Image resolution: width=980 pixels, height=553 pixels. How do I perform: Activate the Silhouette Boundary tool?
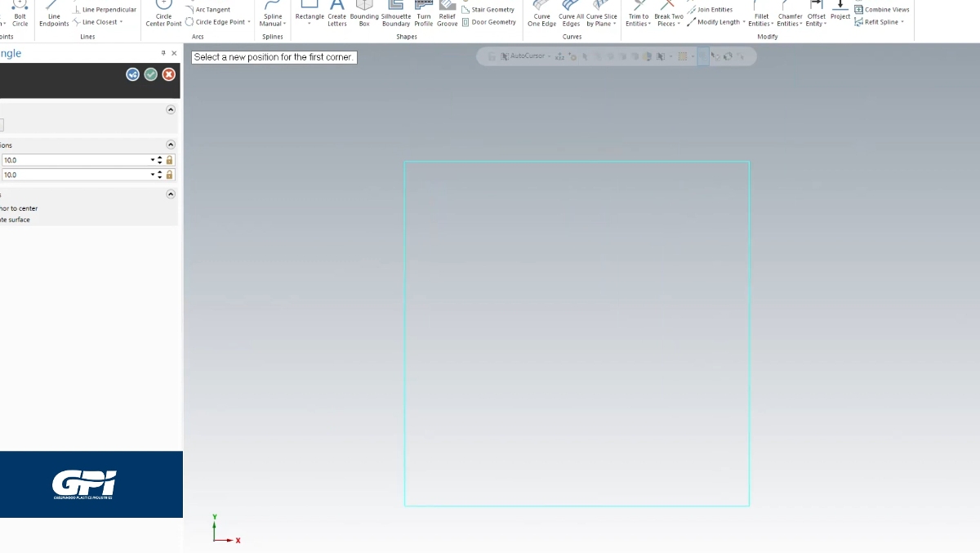click(x=395, y=16)
